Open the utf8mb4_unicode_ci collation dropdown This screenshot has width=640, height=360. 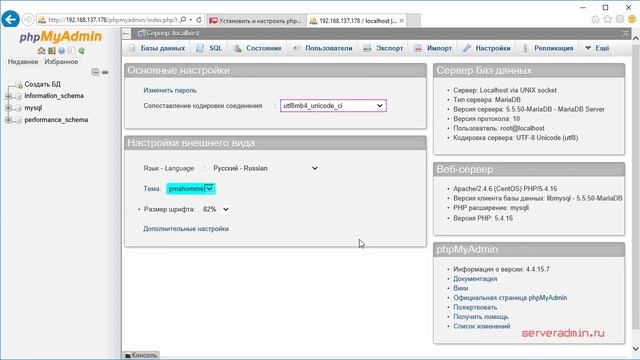click(x=333, y=106)
